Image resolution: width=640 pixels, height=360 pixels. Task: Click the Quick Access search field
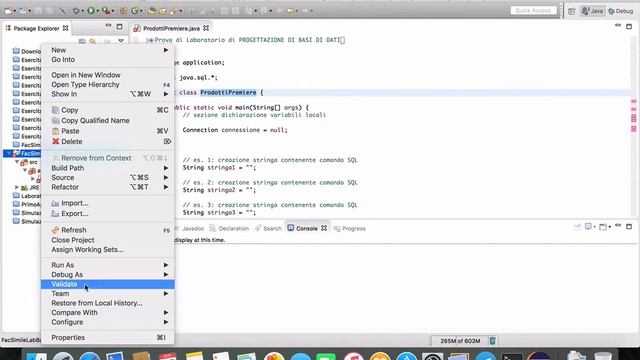tap(533, 11)
